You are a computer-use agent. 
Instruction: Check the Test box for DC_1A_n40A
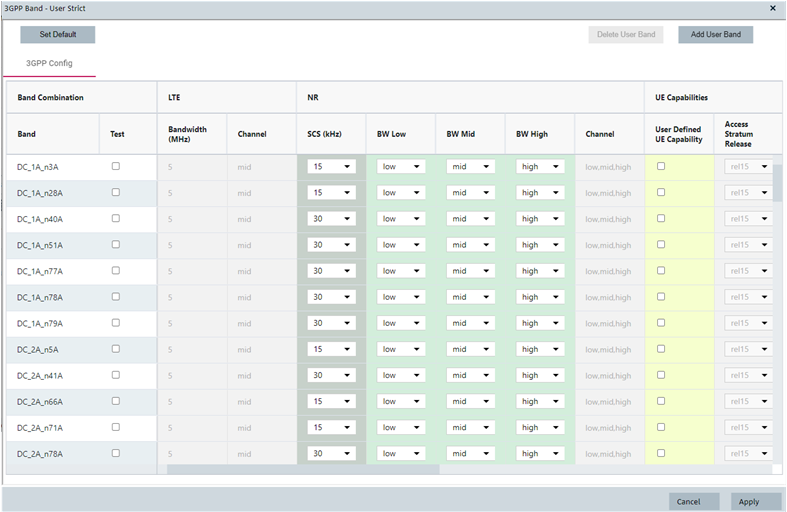pyautogui.click(x=116, y=218)
